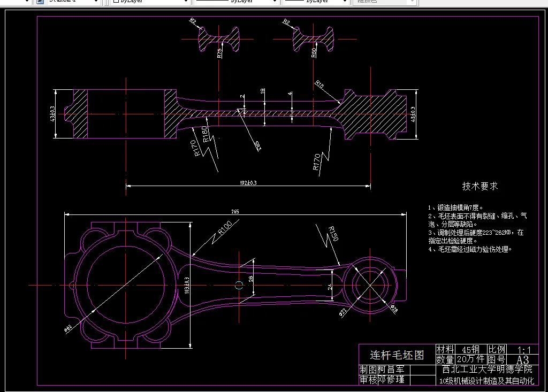Click technical note 3 about 调制处理 hardness
Viewport: 548px width, 392px height.
coord(476,236)
